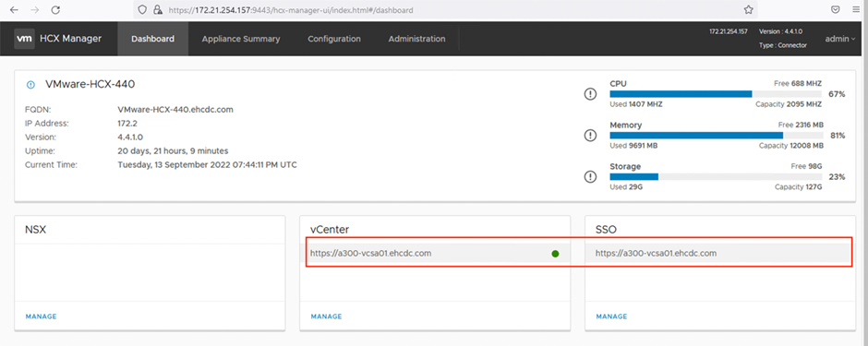
Task: Click the Uptime value 20 days
Action: (173, 151)
